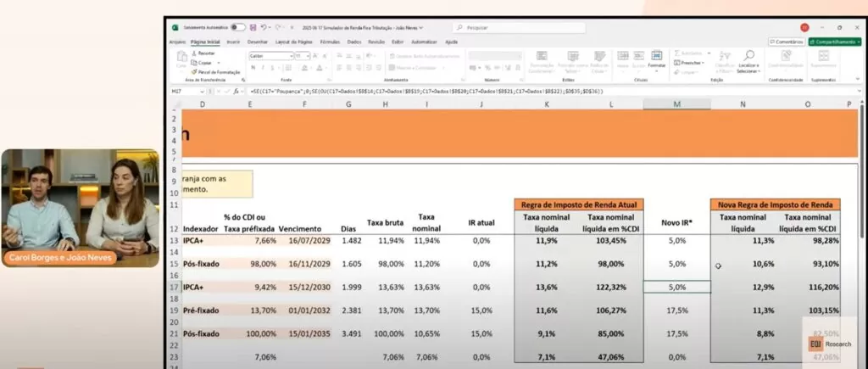868x369 pixels.
Task: Click the Copiar button
Action: click(203, 63)
